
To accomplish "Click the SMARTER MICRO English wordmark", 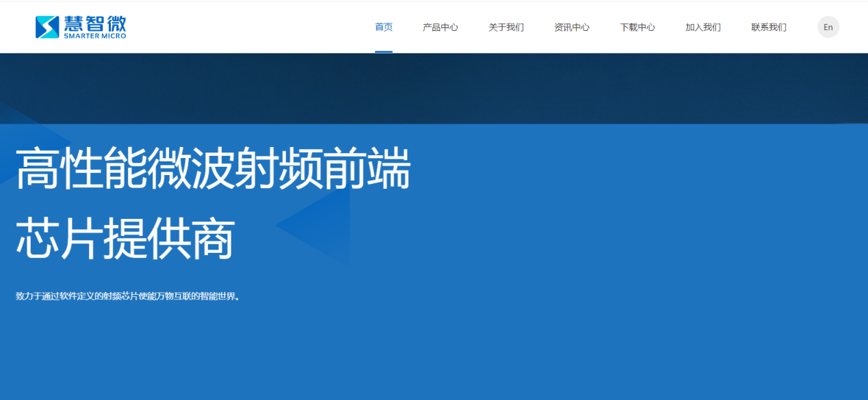I will 94,36.
